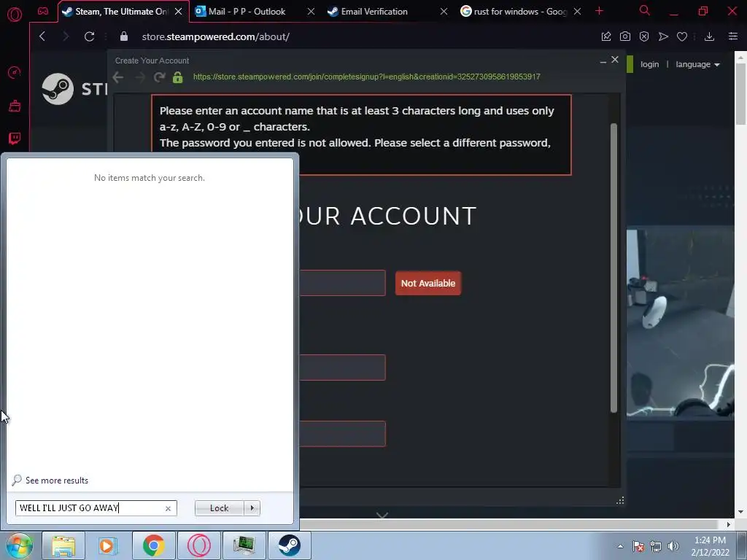This screenshot has height=560, width=747.
Task: Close the Email Verification tab
Action: [x=444, y=12]
